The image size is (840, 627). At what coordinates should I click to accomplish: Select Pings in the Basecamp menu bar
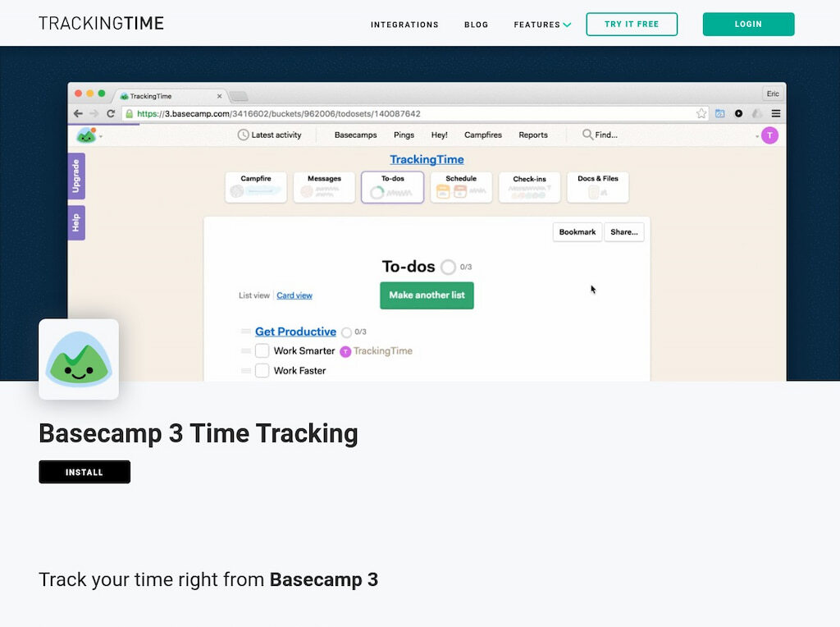tap(404, 135)
